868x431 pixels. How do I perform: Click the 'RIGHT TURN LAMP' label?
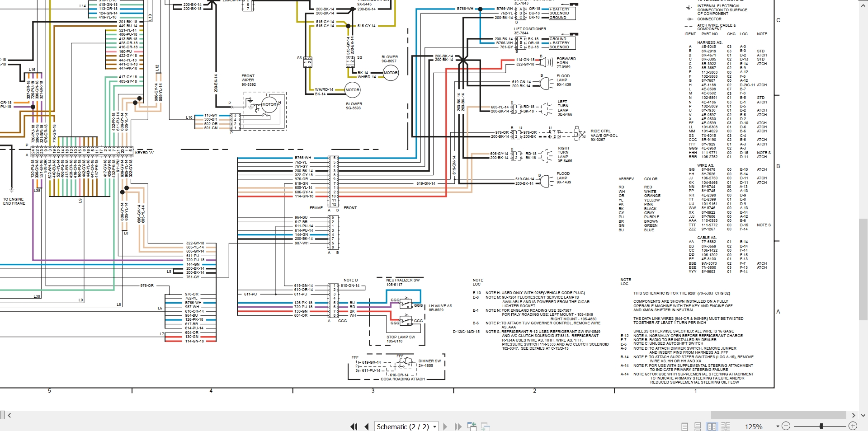click(x=563, y=153)
